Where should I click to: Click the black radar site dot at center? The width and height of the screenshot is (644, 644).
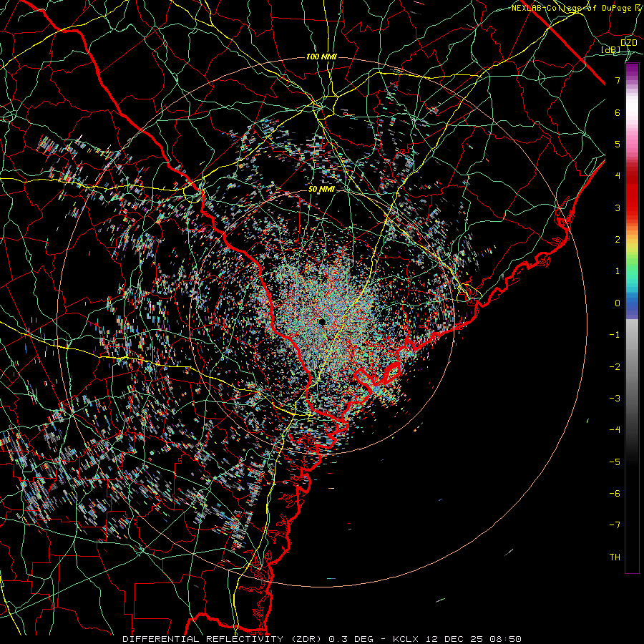321,321
